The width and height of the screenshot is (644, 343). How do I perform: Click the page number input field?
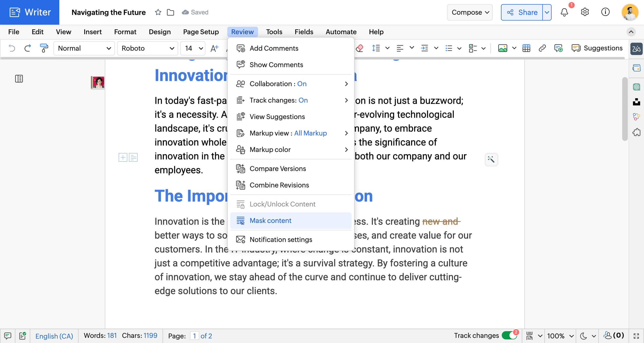[x=194, y=336]
